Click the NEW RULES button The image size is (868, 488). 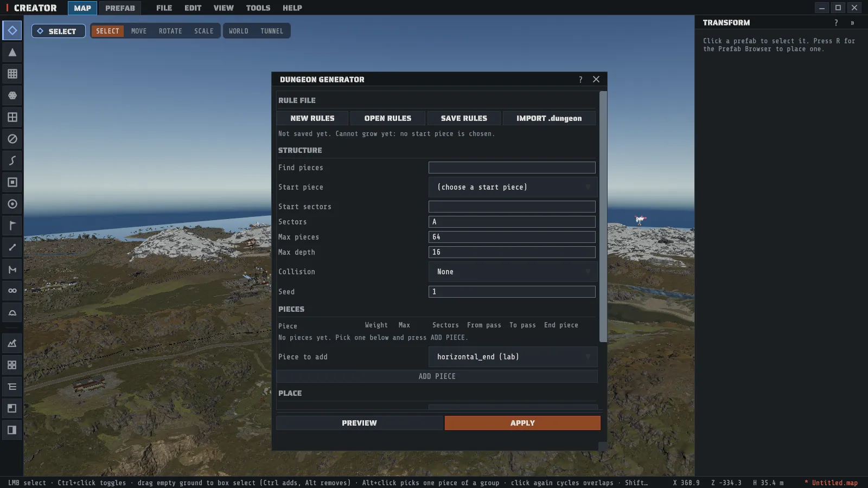[x=312, y=118]
